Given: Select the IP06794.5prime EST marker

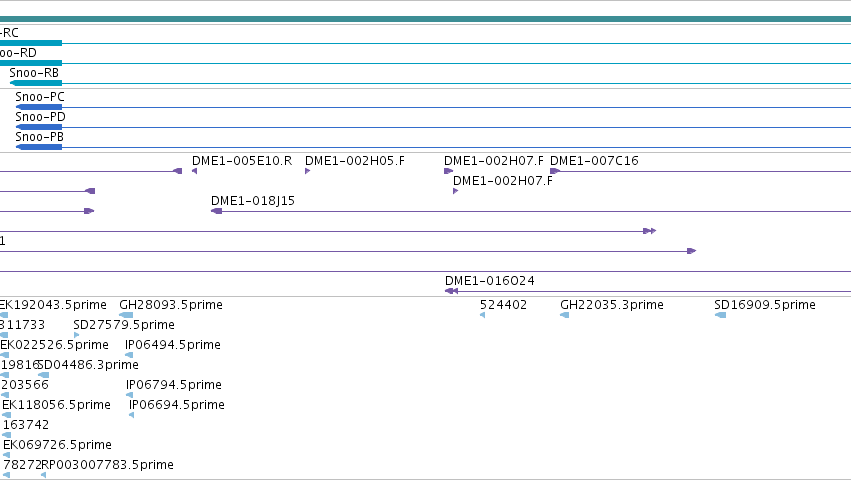Looking at the screenshot, I should [x=129, y=395].
